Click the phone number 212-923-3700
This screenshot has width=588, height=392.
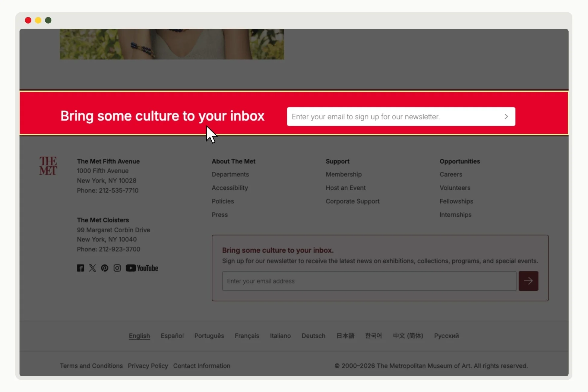(119, 249)
